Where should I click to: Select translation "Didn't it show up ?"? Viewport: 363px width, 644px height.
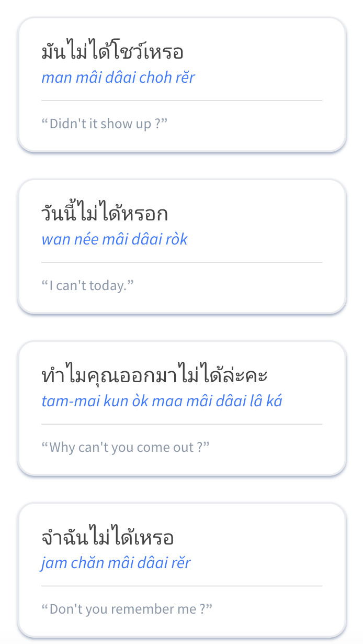(104, 124)
